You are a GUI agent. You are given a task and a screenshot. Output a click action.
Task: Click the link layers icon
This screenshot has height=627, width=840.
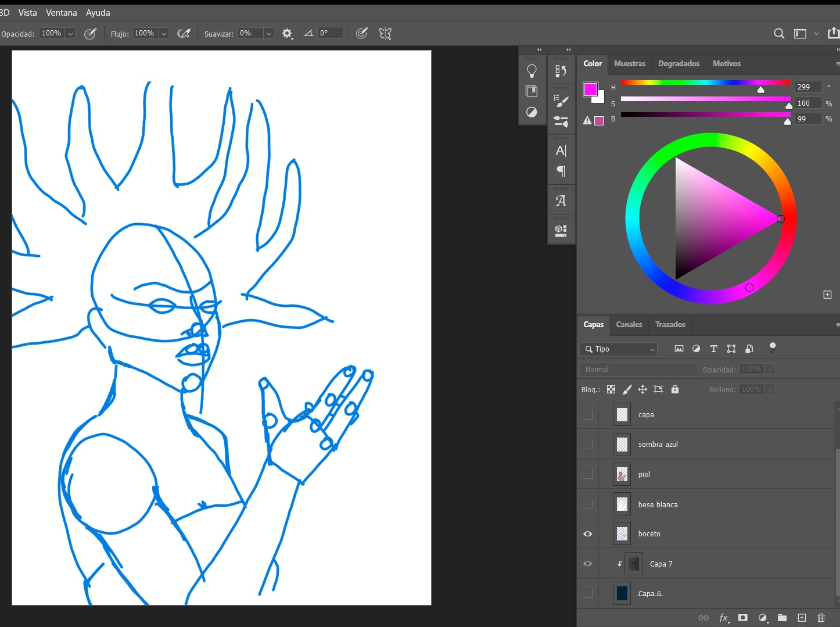[x=703, y=618]
